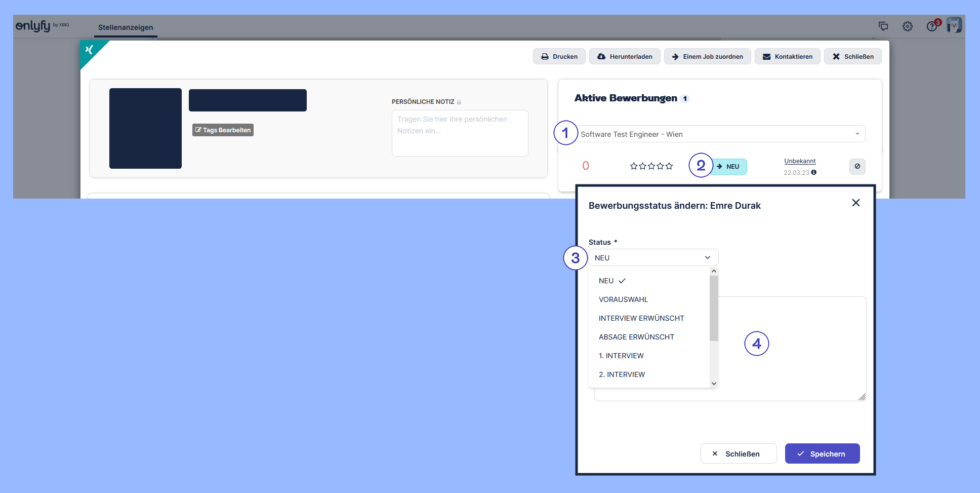Choose VORAUSWAHL from status list
Viewport: 980px width, 493px height.
pyautogui.click(x=623, y=299)
